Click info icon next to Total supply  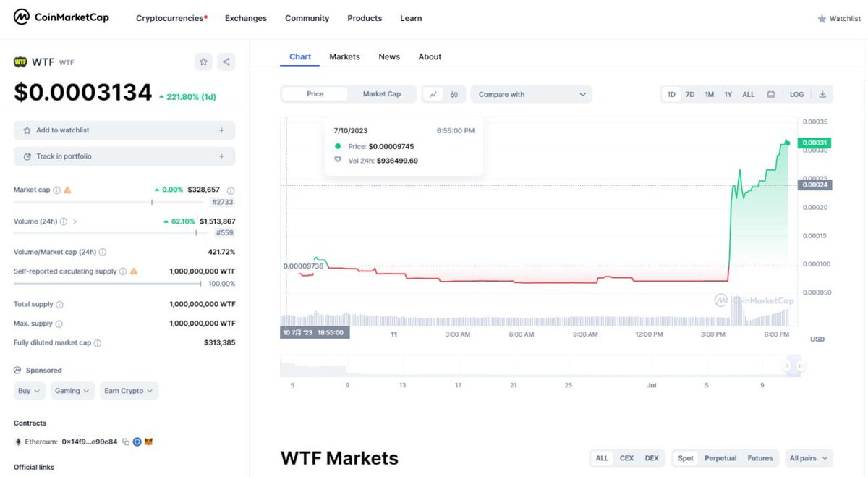[x=59, y=305]
